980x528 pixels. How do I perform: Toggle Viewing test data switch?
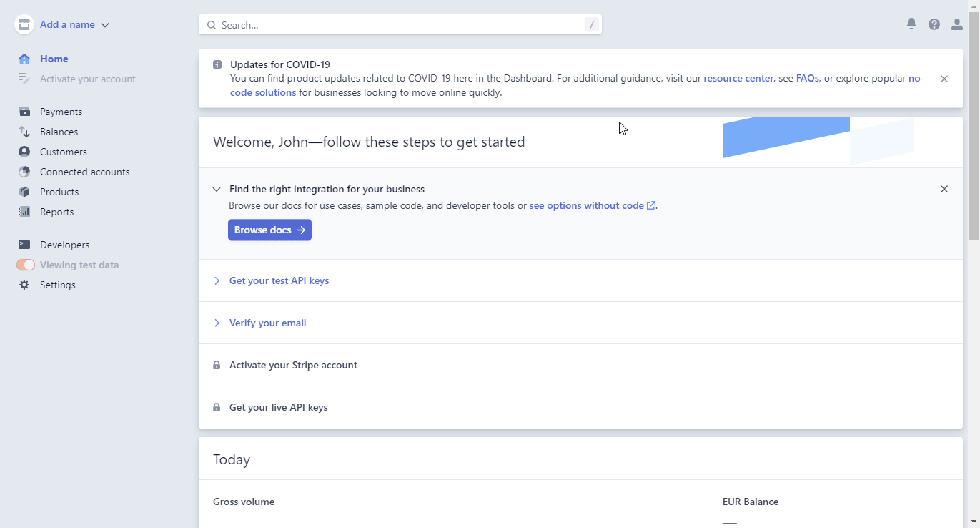25,265
